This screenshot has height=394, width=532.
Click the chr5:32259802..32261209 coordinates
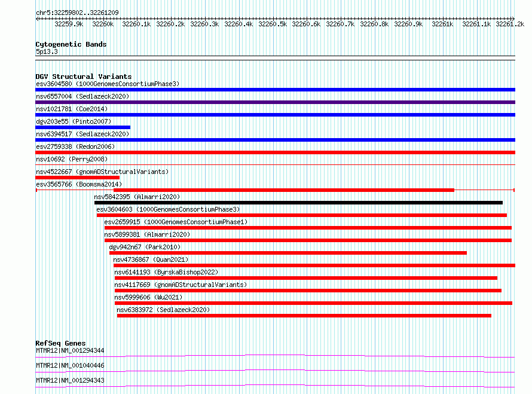(77, 13)
